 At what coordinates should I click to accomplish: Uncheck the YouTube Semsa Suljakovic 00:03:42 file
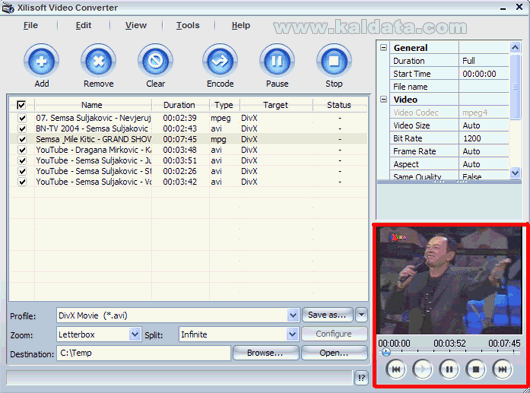(x=22, y=182)
